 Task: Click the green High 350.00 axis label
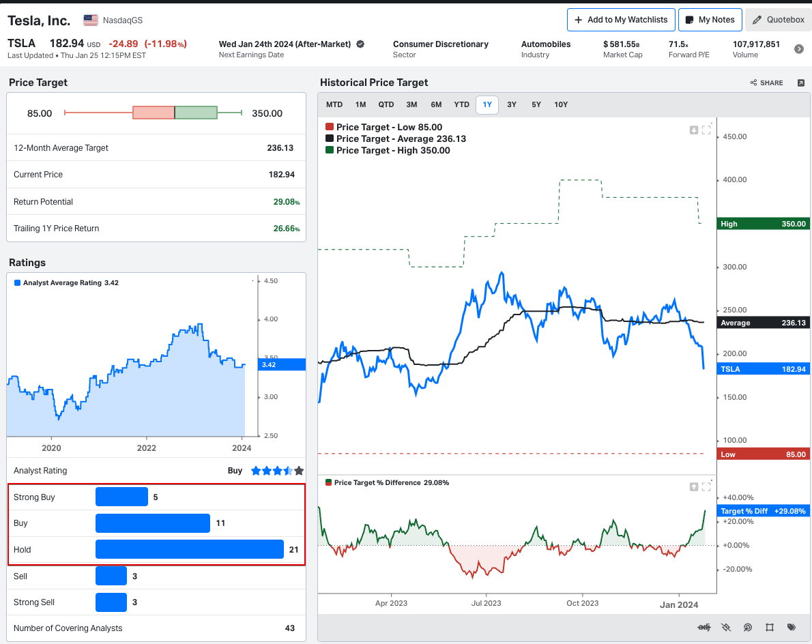click(x=764, y=224)
